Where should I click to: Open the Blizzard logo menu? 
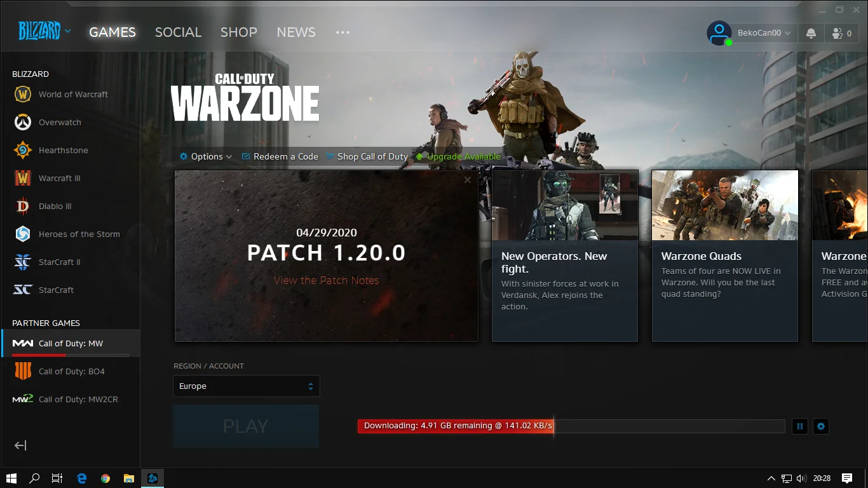coord(44,31)
